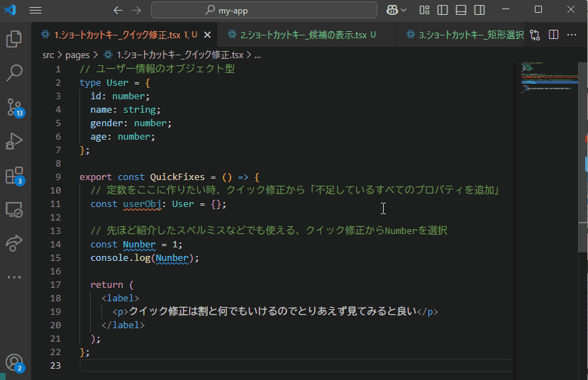Toggle the bottom panel

(461, 10)
